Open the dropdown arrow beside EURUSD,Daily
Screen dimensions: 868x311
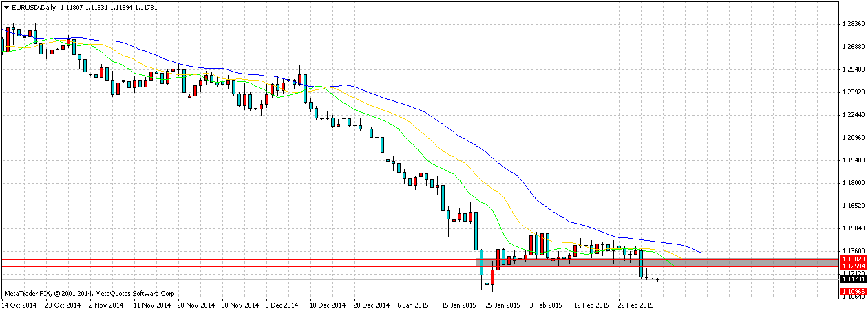(x=6, y=6)
